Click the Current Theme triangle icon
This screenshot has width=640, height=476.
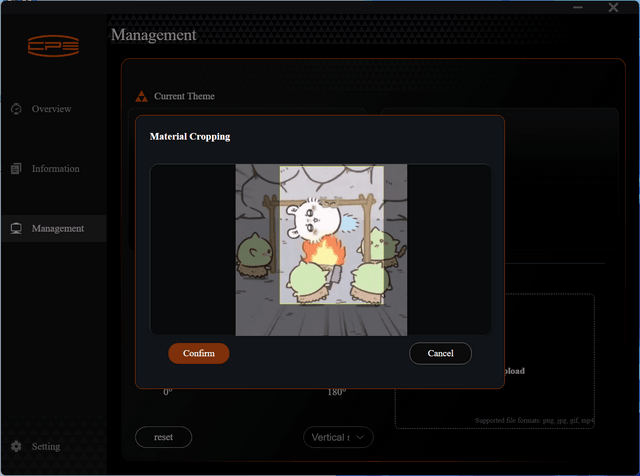(141, 96)
